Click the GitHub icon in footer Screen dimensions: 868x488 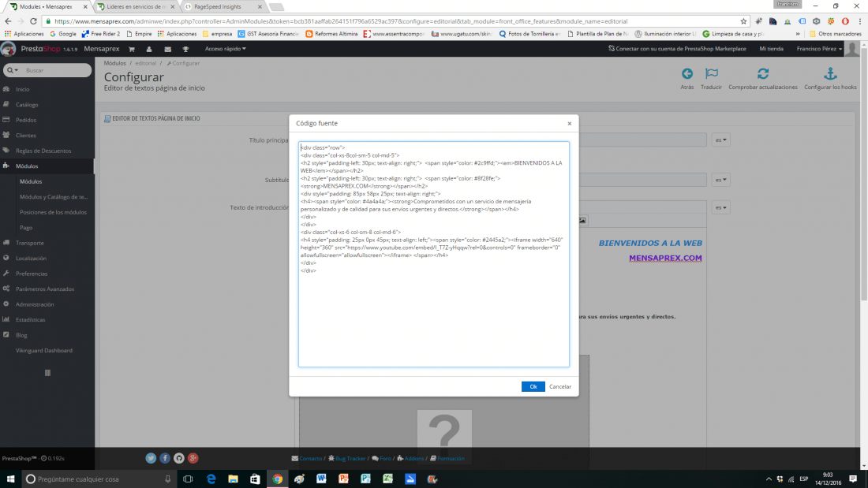[179, 458]
